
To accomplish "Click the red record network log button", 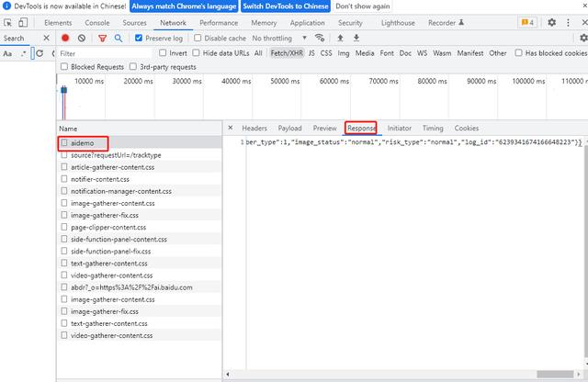I will point(65,39).
